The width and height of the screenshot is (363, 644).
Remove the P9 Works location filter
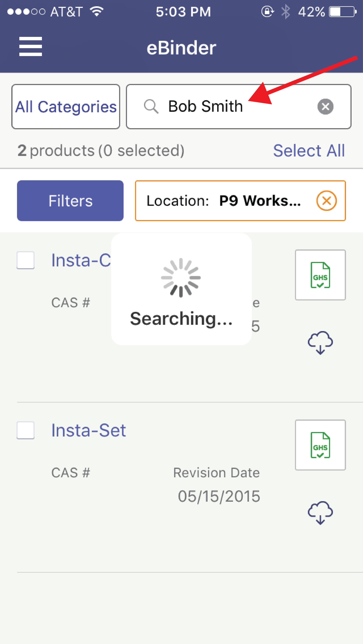326,201
